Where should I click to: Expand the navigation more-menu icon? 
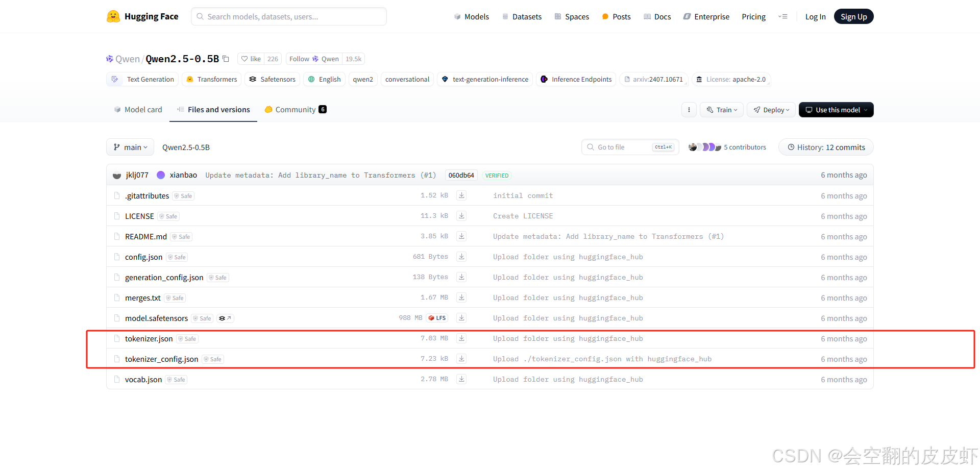(782, 16)
